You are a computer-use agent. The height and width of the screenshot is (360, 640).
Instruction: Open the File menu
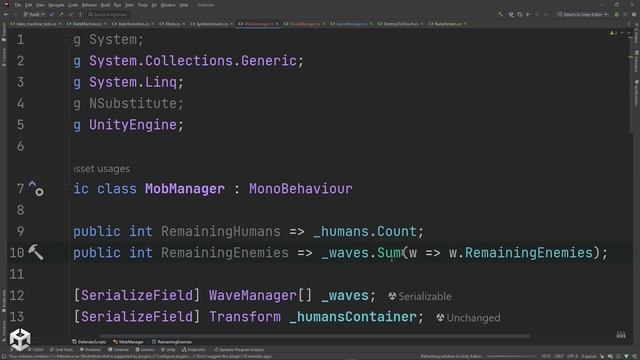tap(18, 5)
